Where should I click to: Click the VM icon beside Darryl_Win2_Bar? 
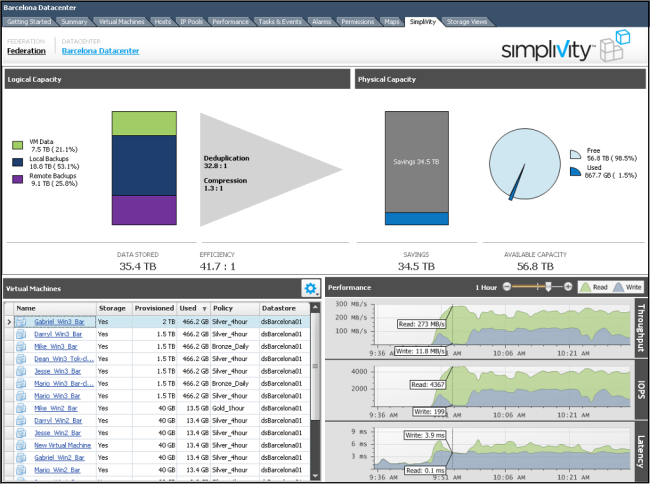[x=21, y=421]
